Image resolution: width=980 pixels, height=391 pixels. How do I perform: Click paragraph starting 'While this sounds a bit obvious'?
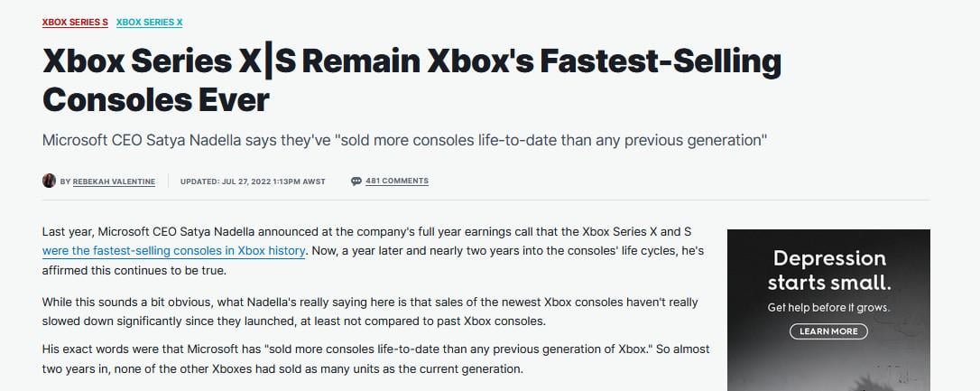click(370, 311)
